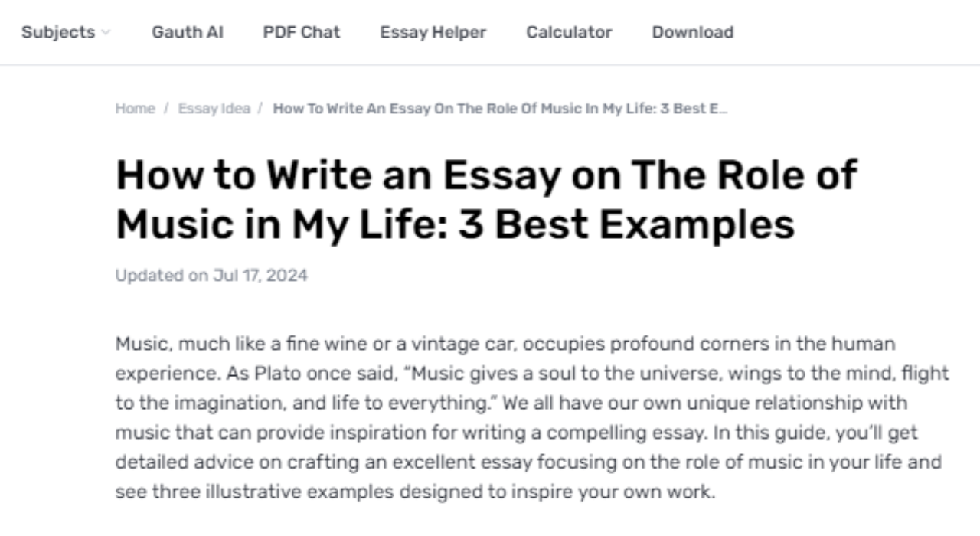Image resolution: width=980 pixels, height=536 pixels.
Task: Open the Calculator tool link
Action: pos(569,32)
